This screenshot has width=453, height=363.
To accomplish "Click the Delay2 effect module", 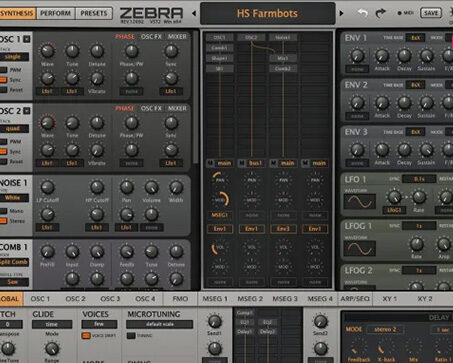I will [x=267, y=332].
